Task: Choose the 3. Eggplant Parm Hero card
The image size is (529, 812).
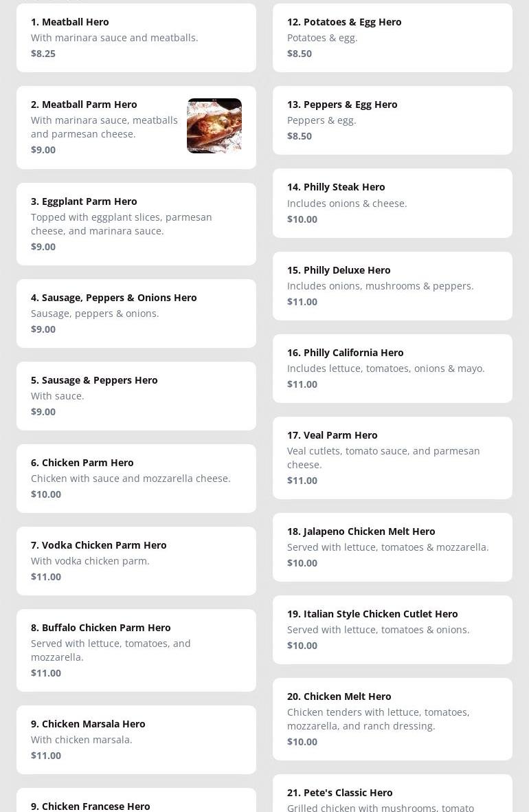Action: tap(136, 223)
